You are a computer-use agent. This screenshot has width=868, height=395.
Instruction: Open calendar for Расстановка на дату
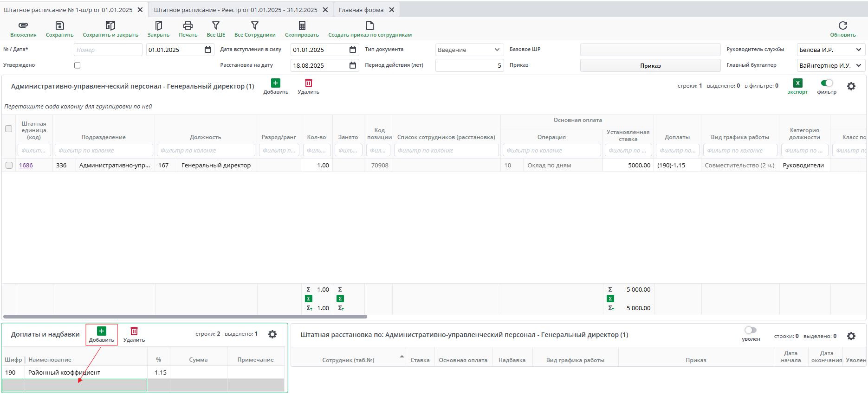pos(353,65)
